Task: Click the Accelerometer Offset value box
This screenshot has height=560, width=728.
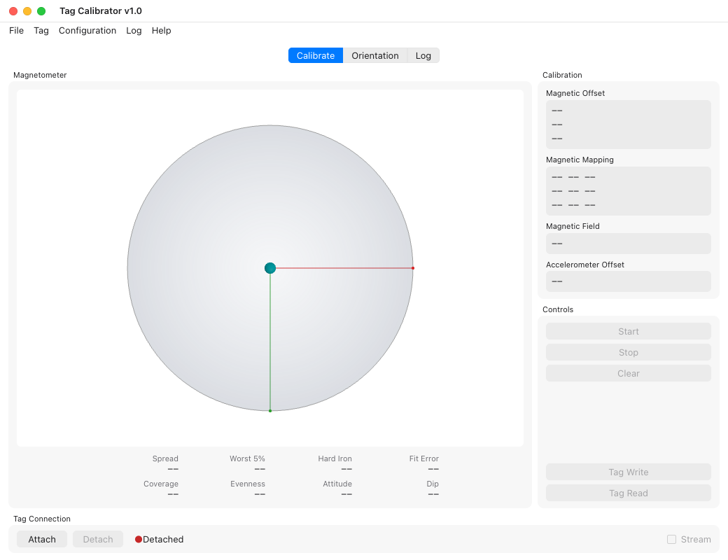Action: point(628,281)
